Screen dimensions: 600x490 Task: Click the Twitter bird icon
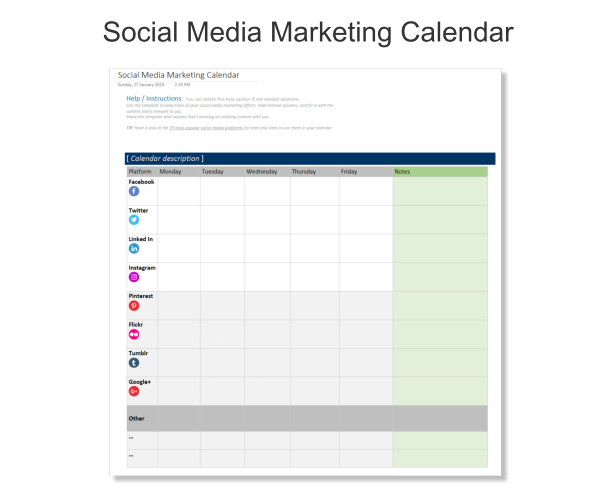pos(134,220)
